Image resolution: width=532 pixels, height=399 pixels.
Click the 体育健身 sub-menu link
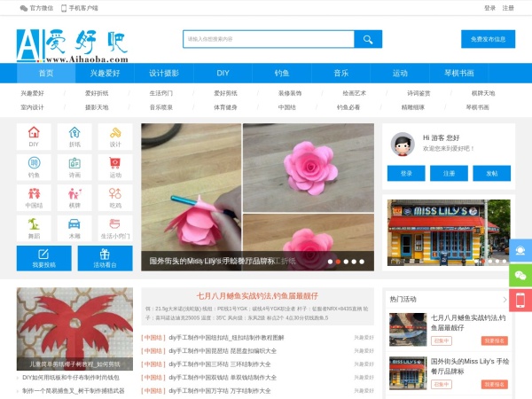225,107
